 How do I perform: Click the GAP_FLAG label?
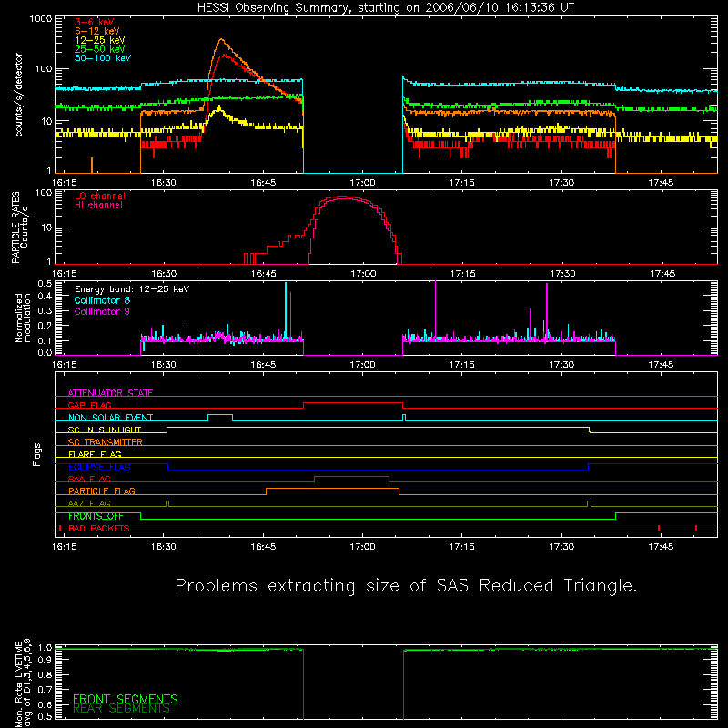coord(89,405)
